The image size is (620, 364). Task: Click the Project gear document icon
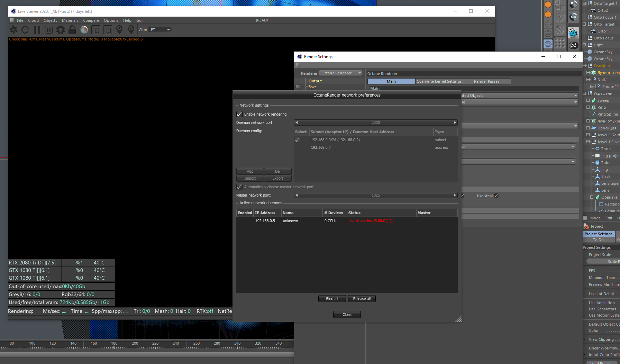[586, 226]
